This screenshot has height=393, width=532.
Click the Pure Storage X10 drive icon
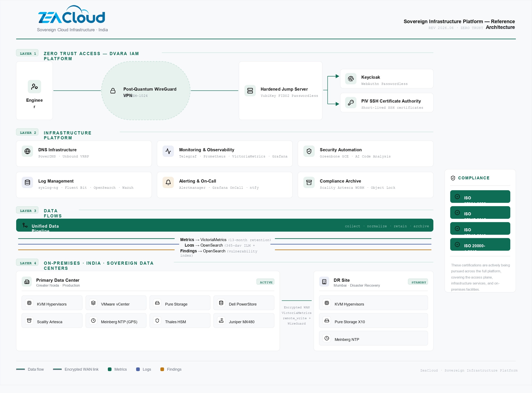pyautogui.click(x=327, y=320)
